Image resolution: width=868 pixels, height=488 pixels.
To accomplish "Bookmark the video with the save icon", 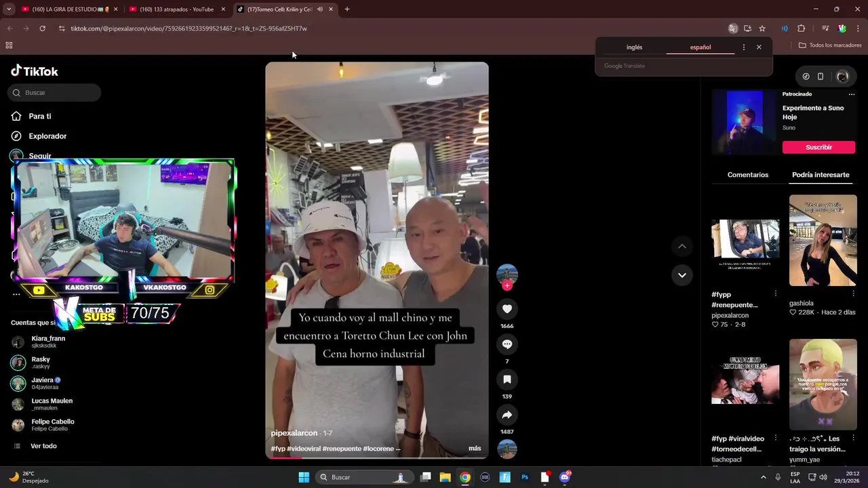I will (507, 380).
